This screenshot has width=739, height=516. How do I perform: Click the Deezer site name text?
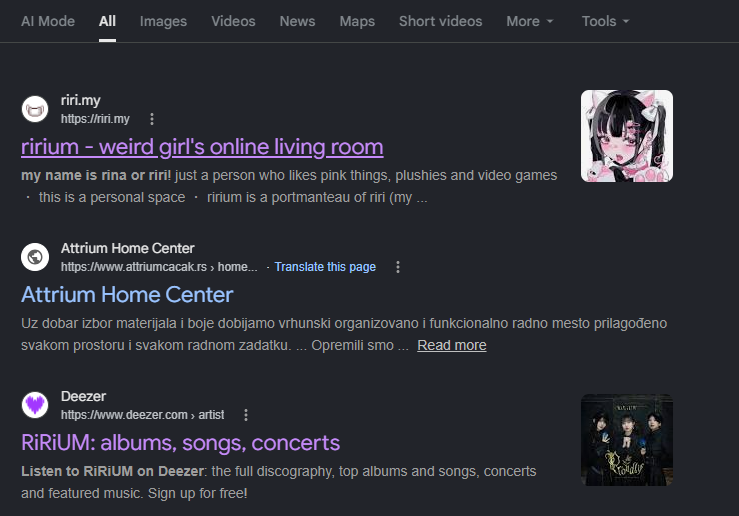pyautogui.click(x=83, y=396)
